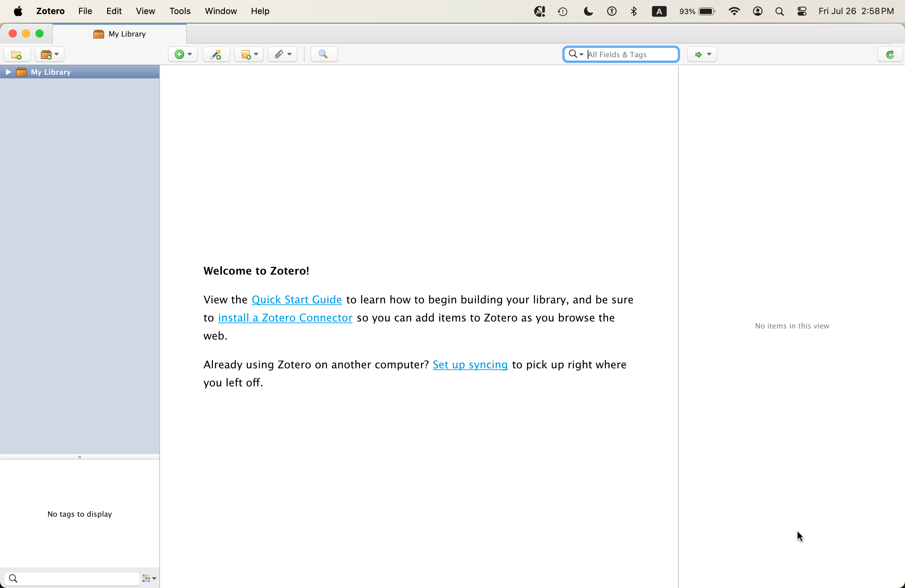Open the Tools menu
The width and height of the screenshot is (905, 588).
tap(179, 11)
